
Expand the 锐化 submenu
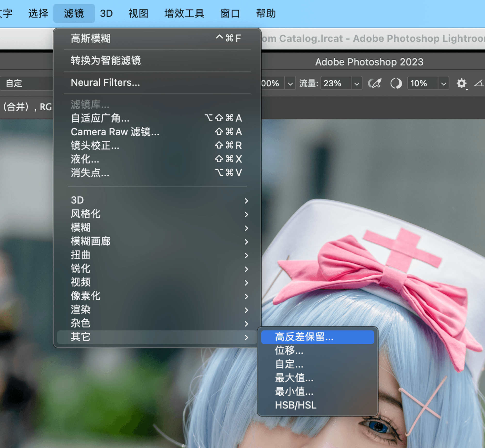tap(157, 269)
